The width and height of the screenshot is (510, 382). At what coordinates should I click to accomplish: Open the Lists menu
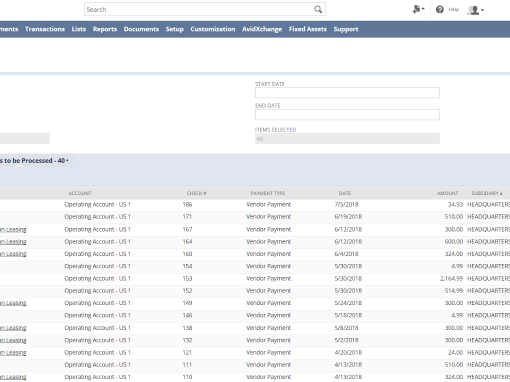(79, 29)
